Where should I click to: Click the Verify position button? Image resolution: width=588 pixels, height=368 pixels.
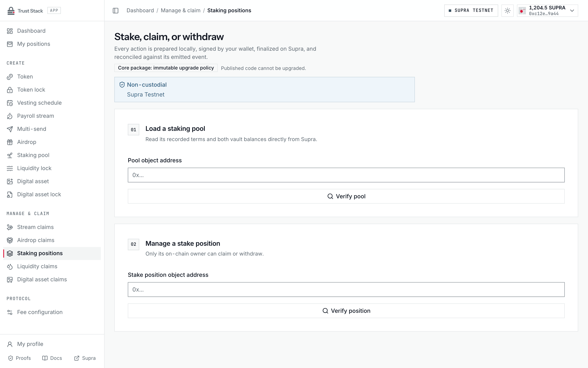point(346,311)
